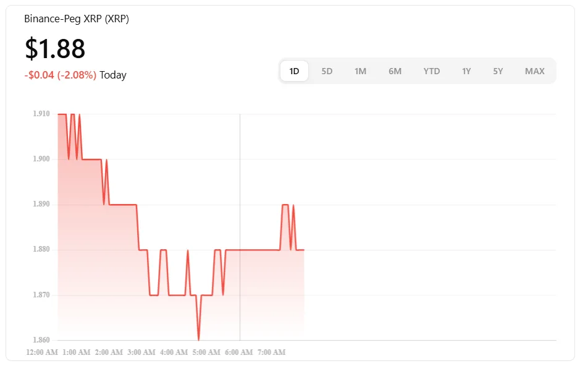This screenshot has height=366, width=588.
Task: Select the 5Y time range
Action: point(498,70)
